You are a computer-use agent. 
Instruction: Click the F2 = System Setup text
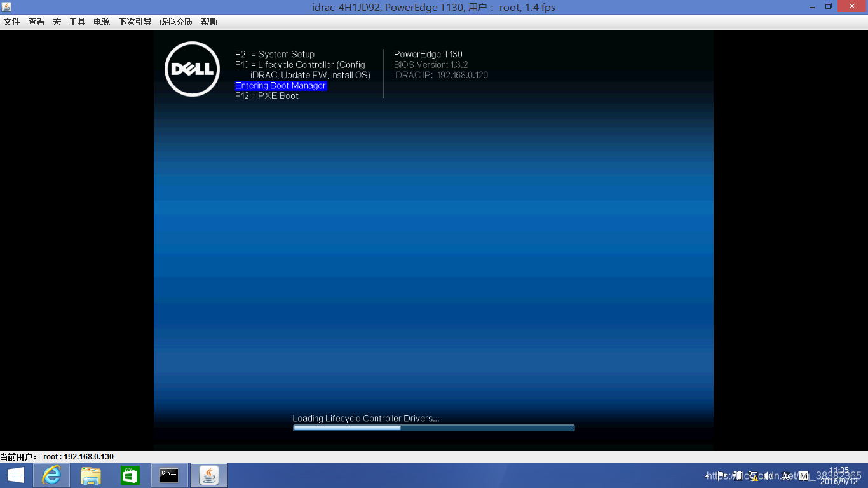coord(275,55)
